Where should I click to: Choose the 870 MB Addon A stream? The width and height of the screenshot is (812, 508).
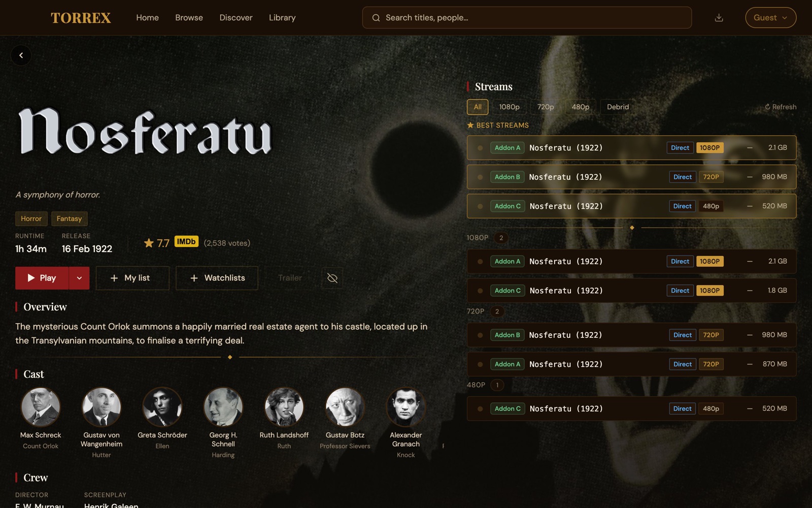pyautogui.click(x=631, y=364)
